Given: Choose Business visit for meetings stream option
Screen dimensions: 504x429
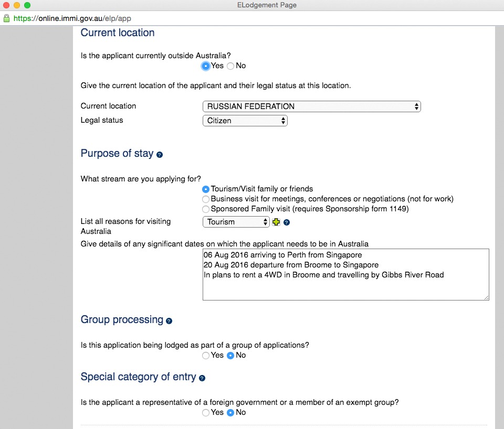Looking at the screenshot, I should [x=206, y=199].
